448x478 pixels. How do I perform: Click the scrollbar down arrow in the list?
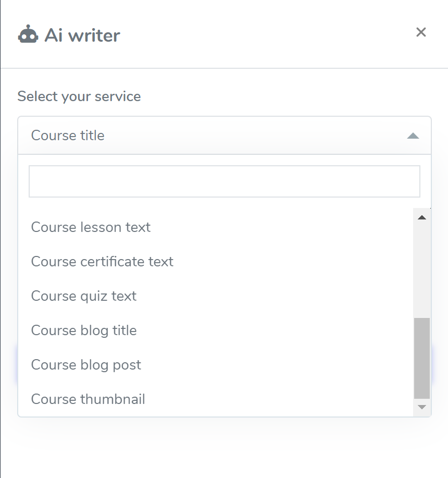(x=422, y=407)
